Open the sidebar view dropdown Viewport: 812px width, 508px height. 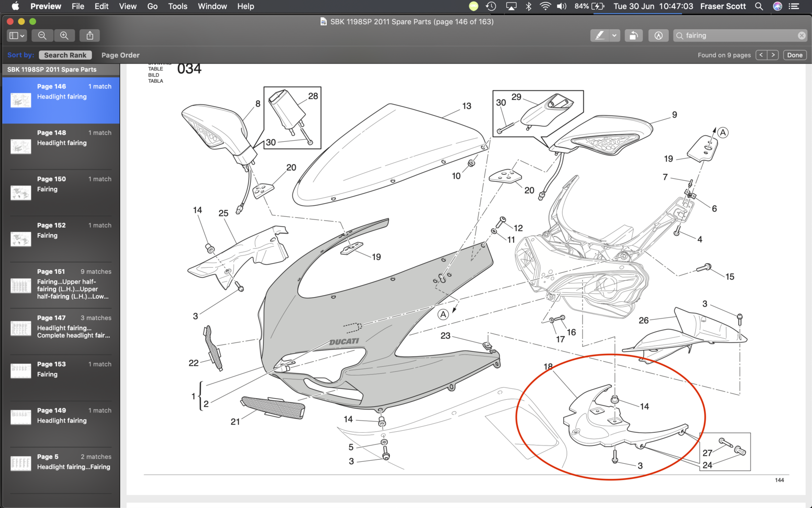click(x=17, y=36)
